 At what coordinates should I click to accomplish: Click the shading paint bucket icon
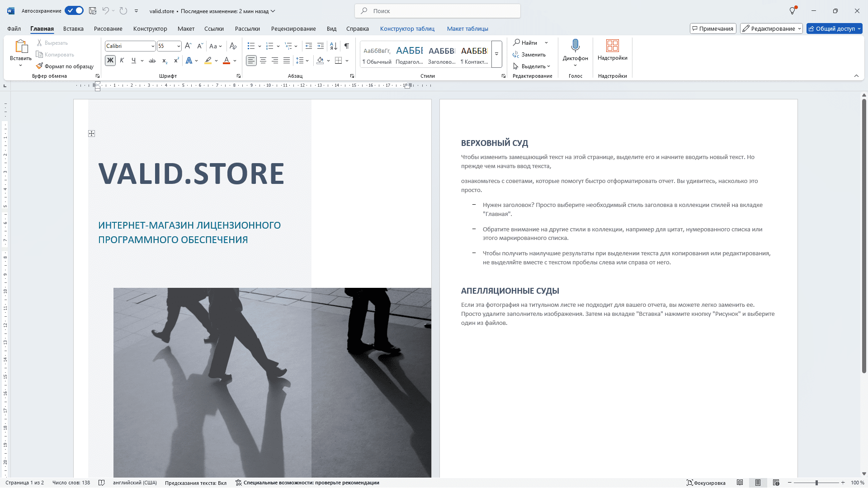coord(320,61)
